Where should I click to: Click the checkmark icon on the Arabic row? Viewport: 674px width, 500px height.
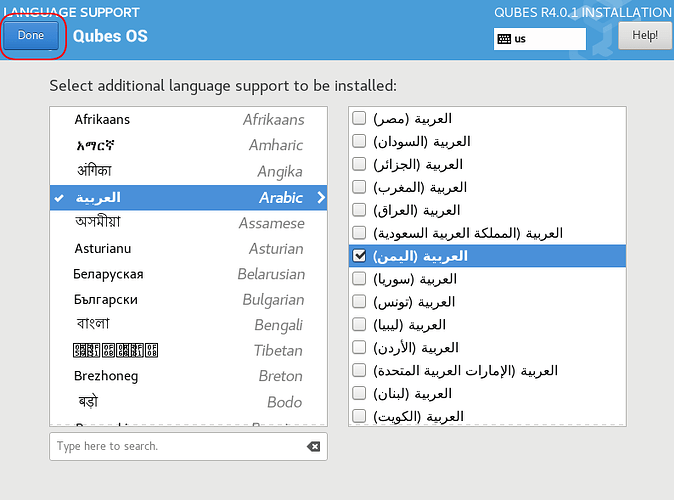[59, 198]
